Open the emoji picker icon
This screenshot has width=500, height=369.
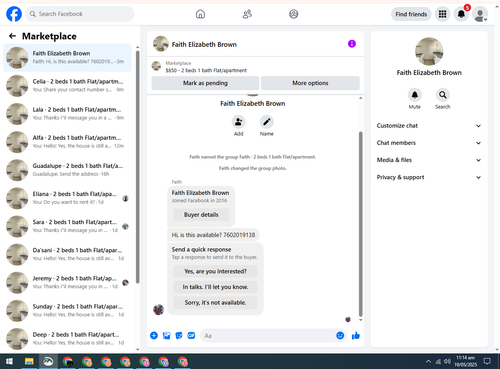pos(340,335)
